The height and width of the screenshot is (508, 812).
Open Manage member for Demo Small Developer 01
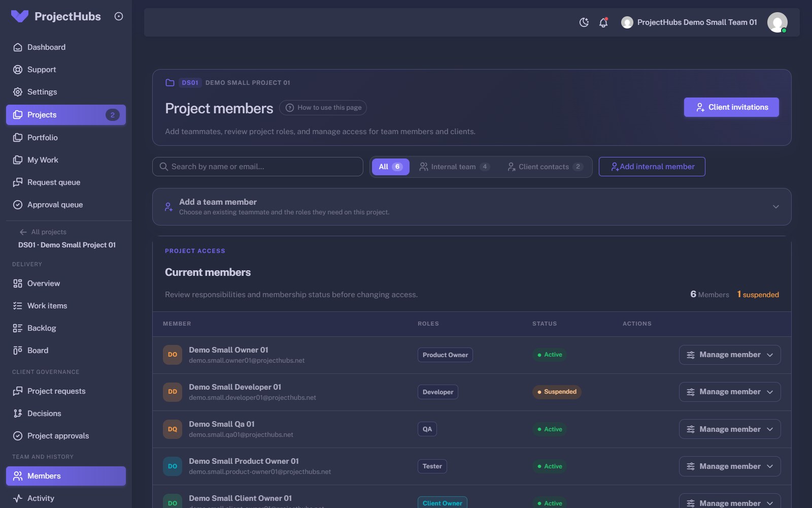click(x=730, y=392)
